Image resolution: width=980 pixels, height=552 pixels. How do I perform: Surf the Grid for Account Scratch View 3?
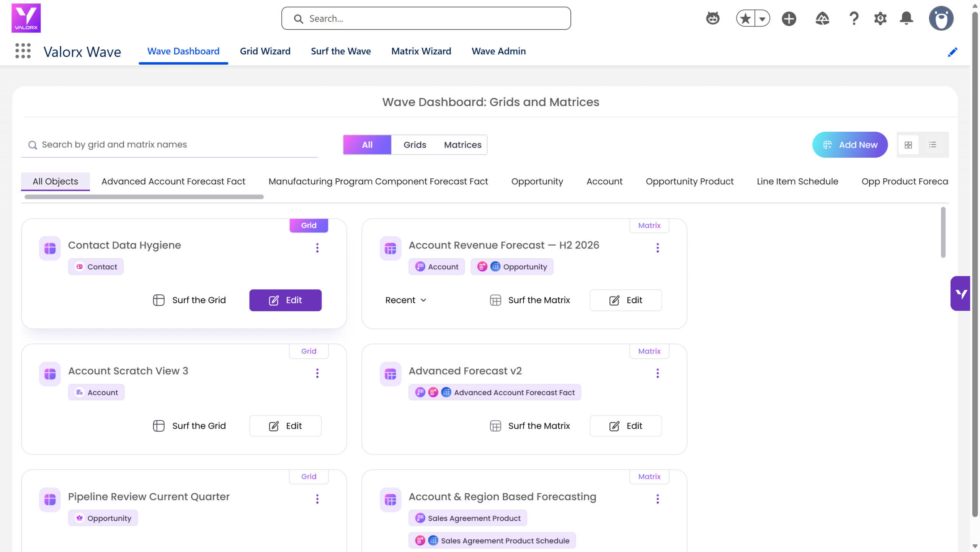(x=189, y=426)
